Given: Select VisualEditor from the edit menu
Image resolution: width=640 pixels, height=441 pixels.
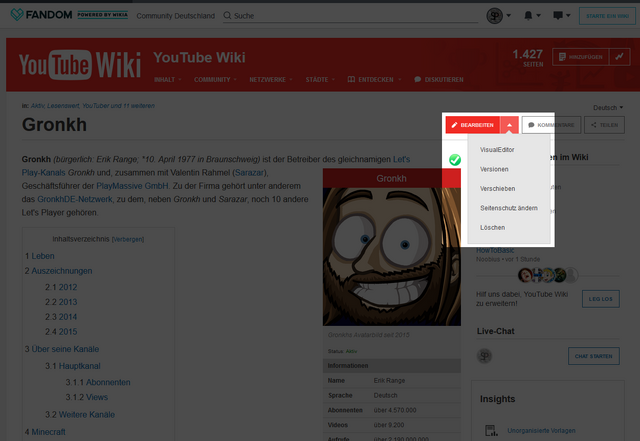Looking at the screenshot, I should 497,150.
